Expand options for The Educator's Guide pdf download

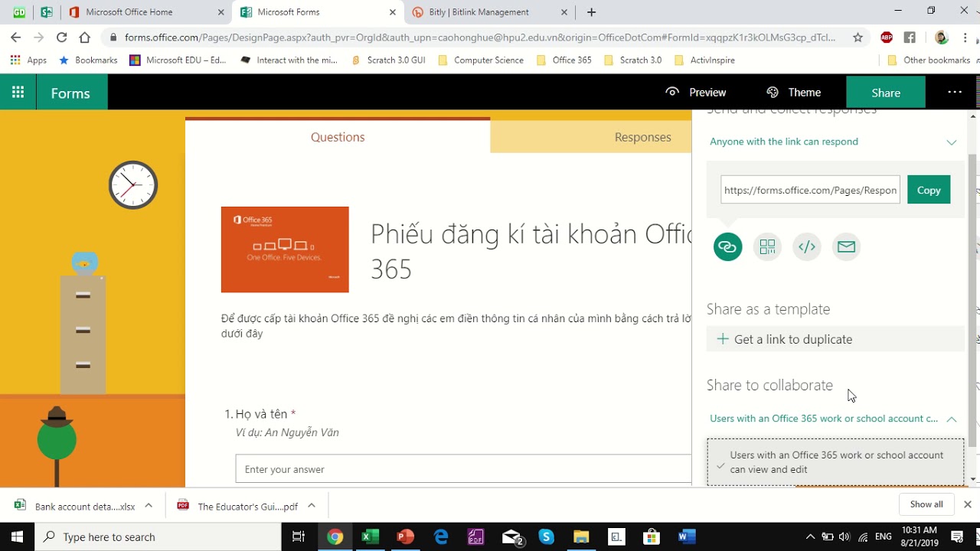tap(312, 505)
